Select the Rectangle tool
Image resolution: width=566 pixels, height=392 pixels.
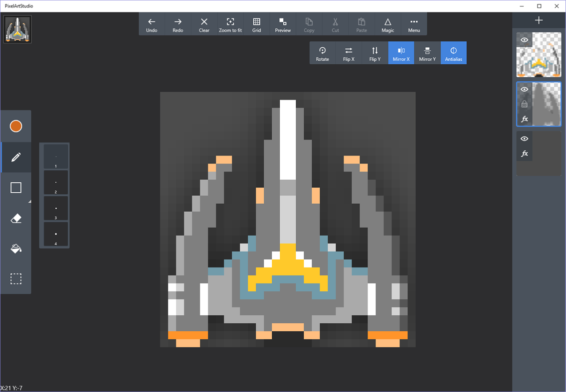tap(15, 188)
